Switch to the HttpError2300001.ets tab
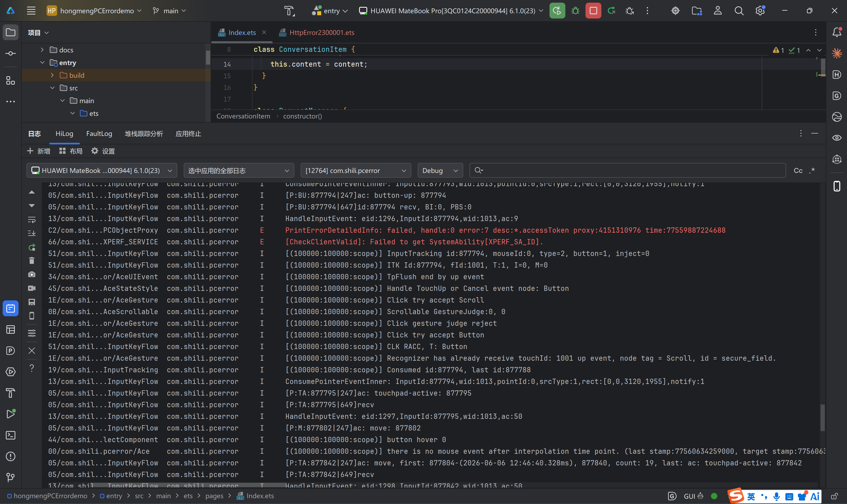This screenshot has width=847, height=504. pos(317,33)
